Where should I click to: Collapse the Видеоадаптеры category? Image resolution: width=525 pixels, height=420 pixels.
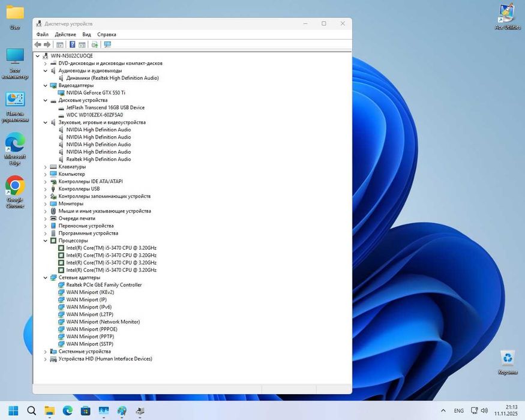click(x=45, y=85)
